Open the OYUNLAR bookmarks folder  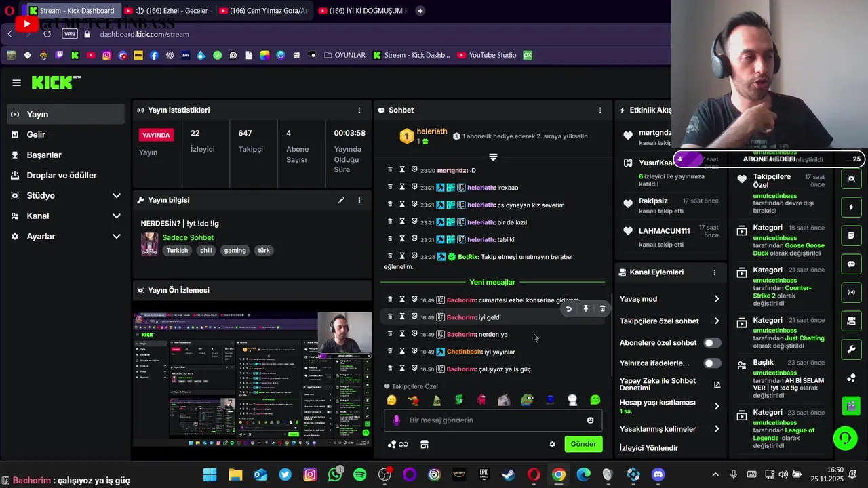(344, 55)
